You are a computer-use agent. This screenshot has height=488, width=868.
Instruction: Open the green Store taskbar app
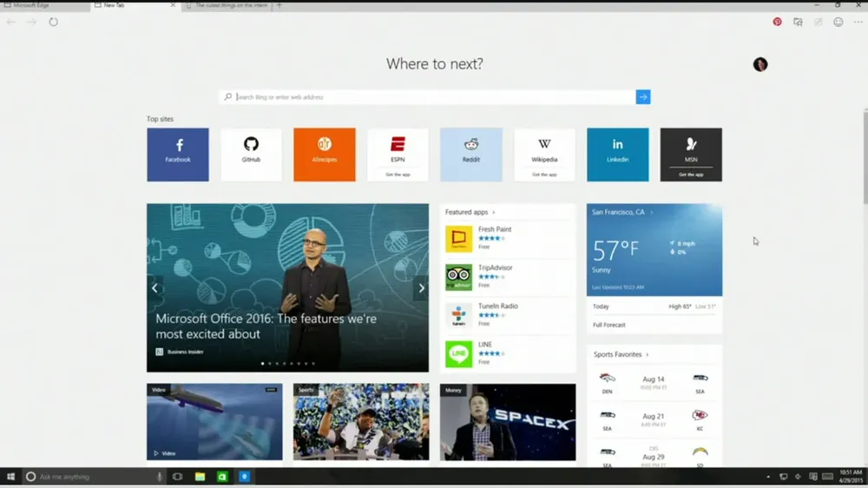pos(222,477)
